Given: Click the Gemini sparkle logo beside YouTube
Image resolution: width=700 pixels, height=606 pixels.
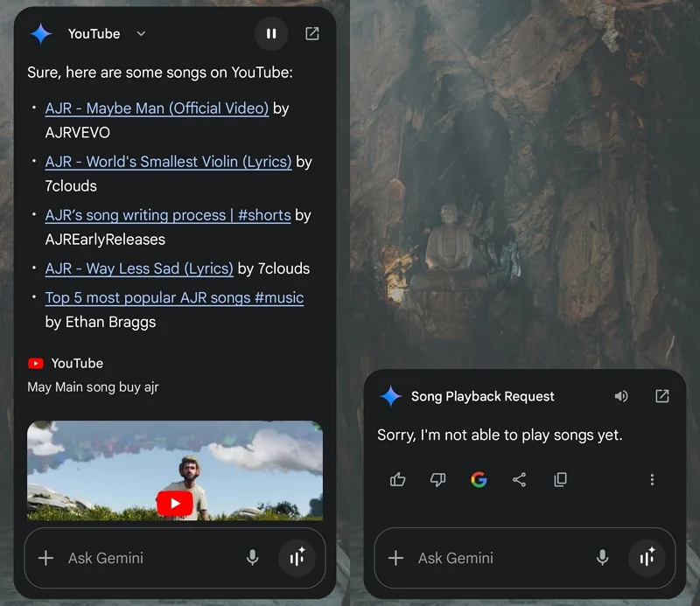Looking at the screenshot, I should point(40,34).
